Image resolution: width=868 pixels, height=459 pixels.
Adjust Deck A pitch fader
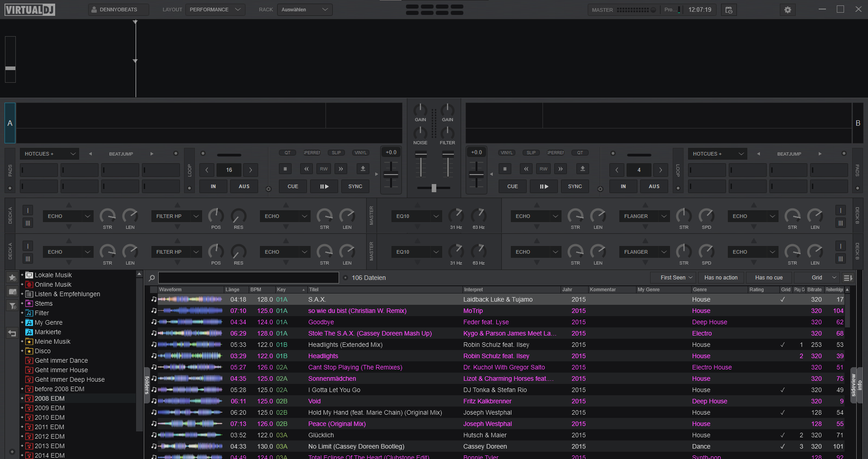click(x=391, y=175)
